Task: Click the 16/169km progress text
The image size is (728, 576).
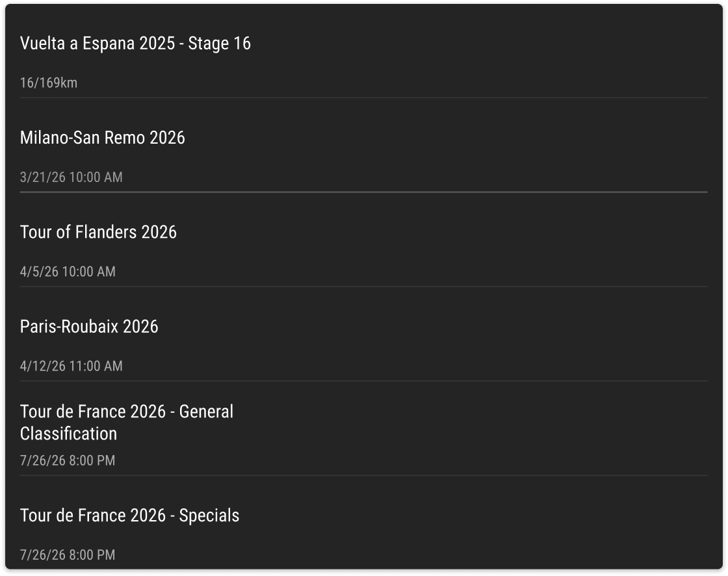Action: [x=49, y=83]
